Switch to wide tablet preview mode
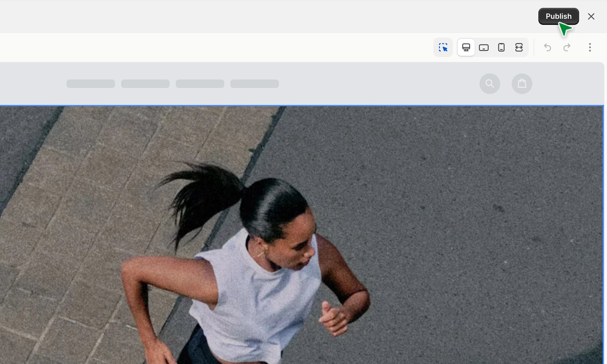 [483, 47]
